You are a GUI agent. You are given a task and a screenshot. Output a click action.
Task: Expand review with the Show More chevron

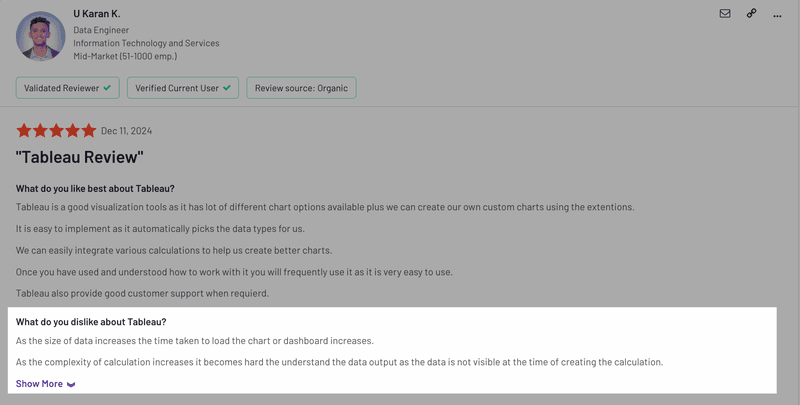point(71,384)
